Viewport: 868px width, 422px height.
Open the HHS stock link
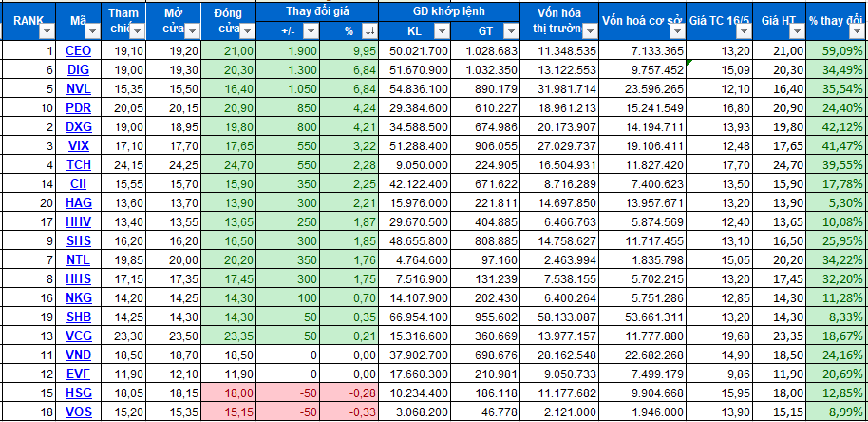tap(78, 278)
